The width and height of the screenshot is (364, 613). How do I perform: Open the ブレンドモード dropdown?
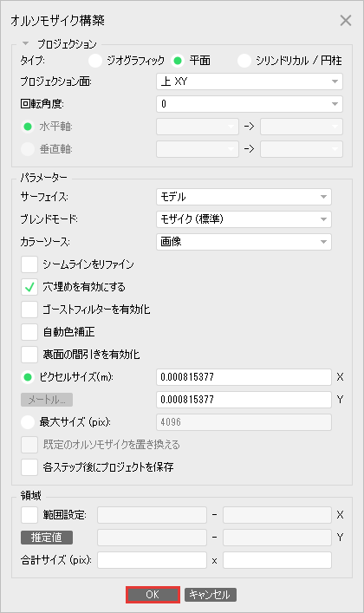(x=244, y=219)
